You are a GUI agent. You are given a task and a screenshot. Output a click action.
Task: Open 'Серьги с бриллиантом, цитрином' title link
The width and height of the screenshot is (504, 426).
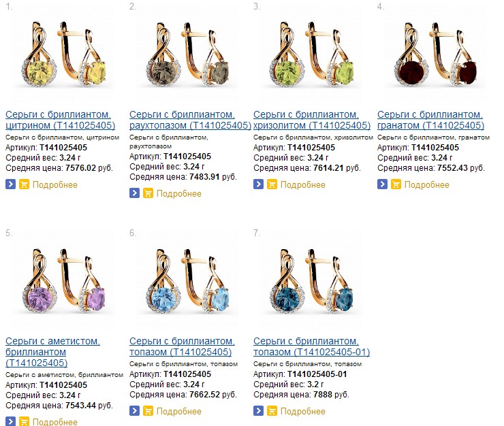point(59,120)
